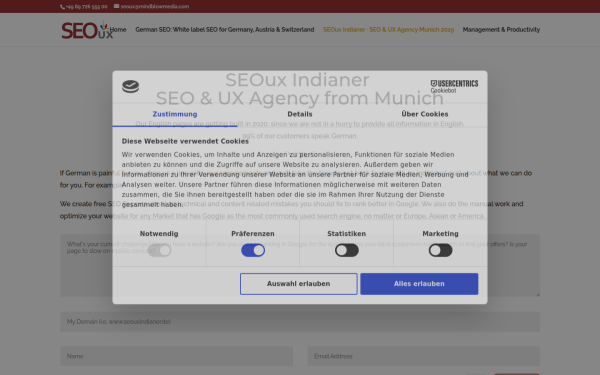
Task: Enable the Statistiken cookie switch
Action: (347, 250)
